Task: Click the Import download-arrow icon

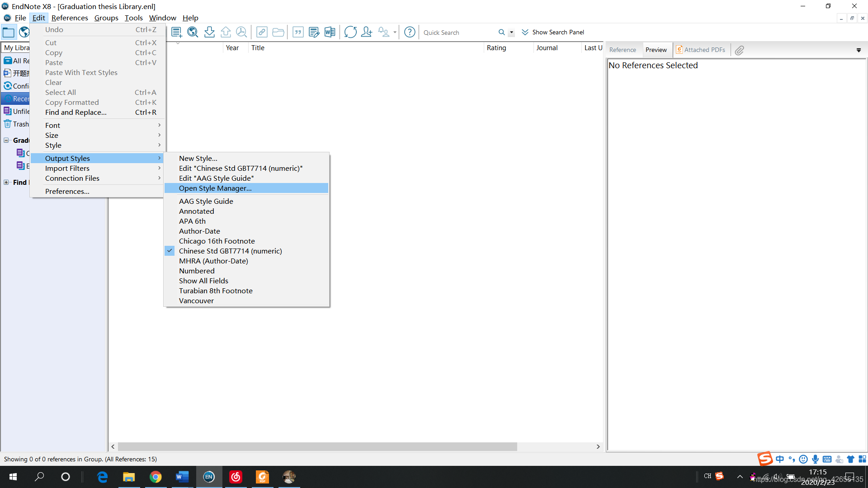Action: point(209,32)
